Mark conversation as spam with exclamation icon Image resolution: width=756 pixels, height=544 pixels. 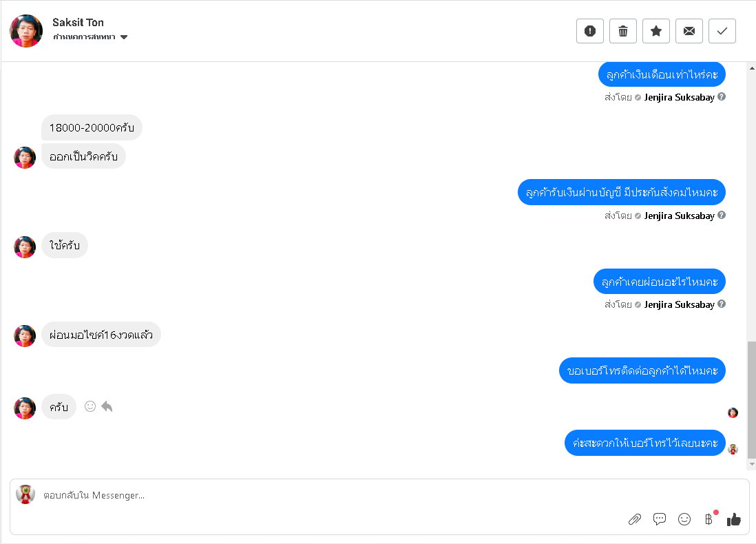point(590,31)
